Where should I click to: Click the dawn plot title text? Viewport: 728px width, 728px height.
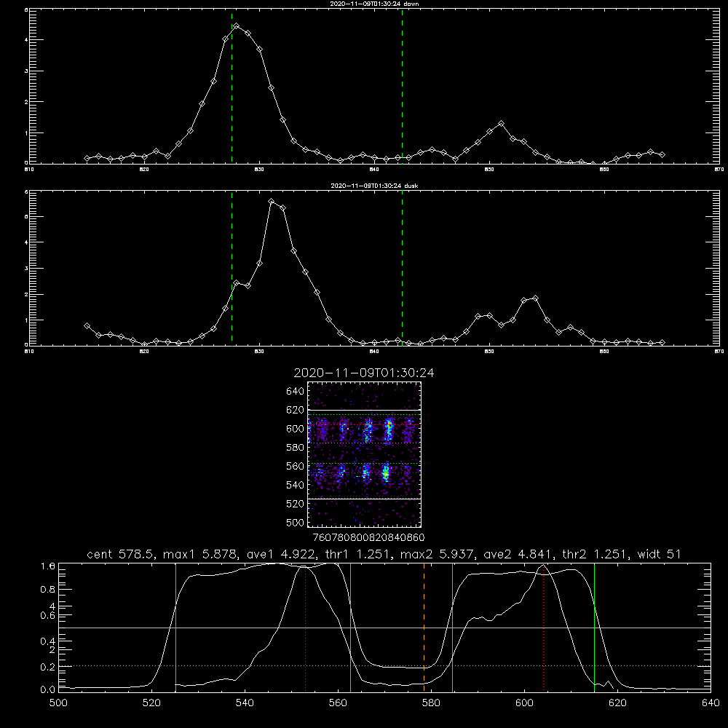coord(374,4)
